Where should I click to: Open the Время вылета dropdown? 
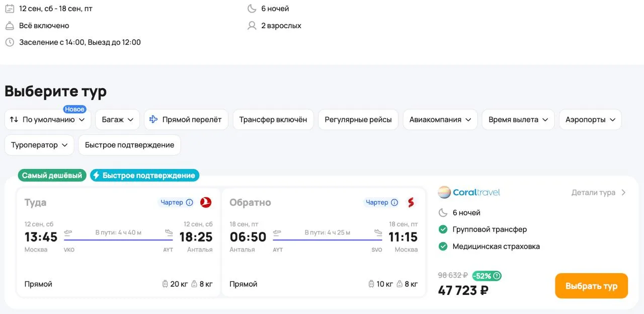click(x=518, y=120)
